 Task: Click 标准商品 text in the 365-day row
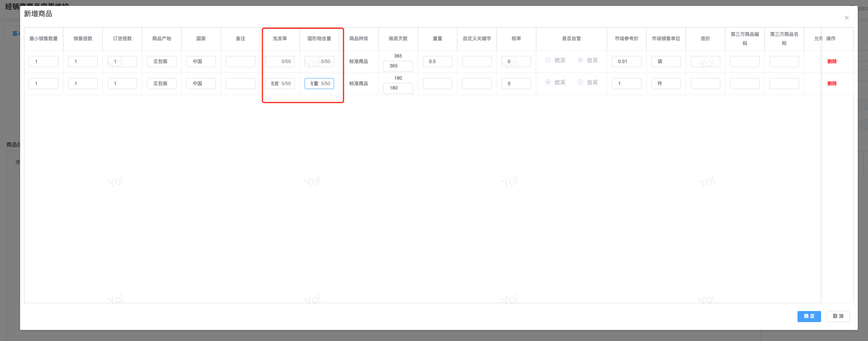[359, 61]
